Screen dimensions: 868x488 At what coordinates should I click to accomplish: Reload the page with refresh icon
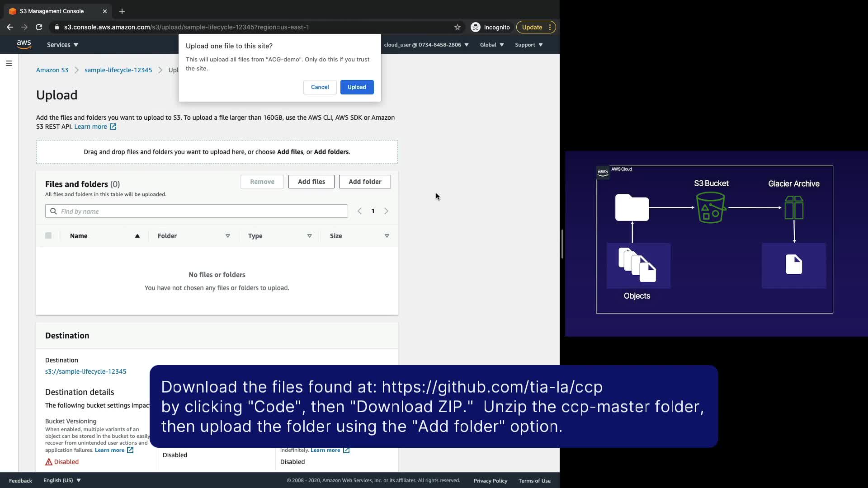pos(39,27)
